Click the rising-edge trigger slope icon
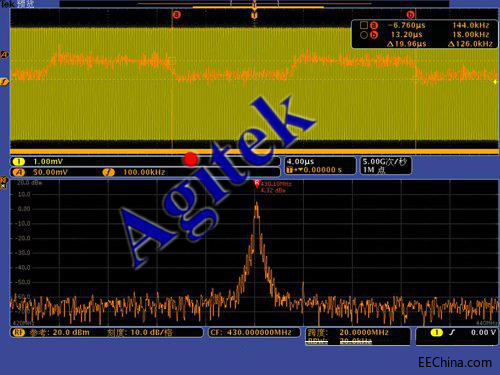 point(452,332)
